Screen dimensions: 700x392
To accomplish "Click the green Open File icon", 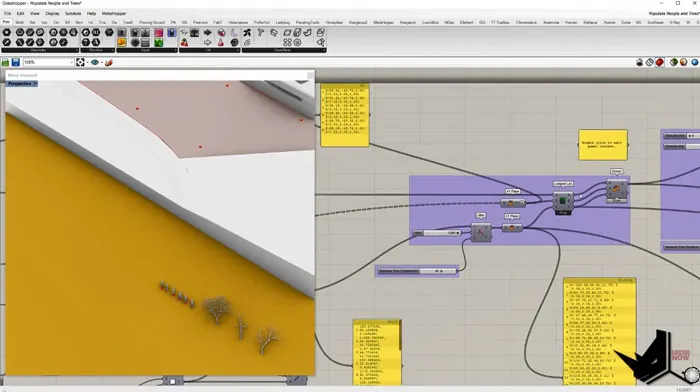I will (x=6, y=63).
